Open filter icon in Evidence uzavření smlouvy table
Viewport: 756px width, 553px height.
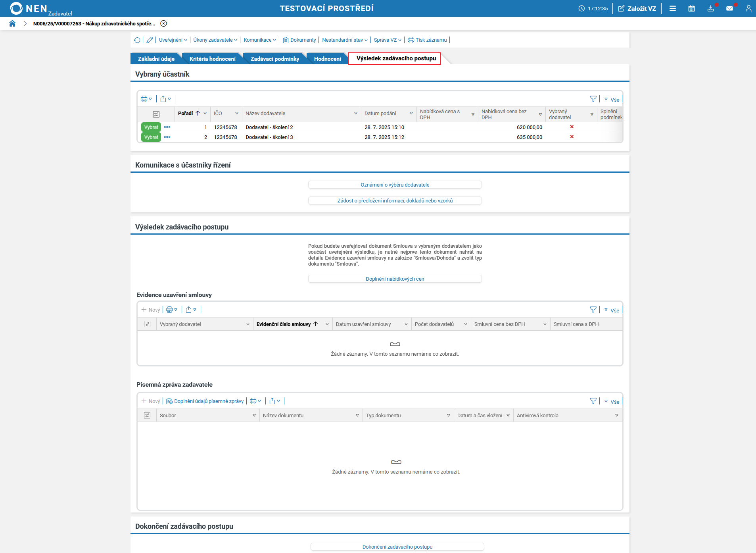point(593,310)
